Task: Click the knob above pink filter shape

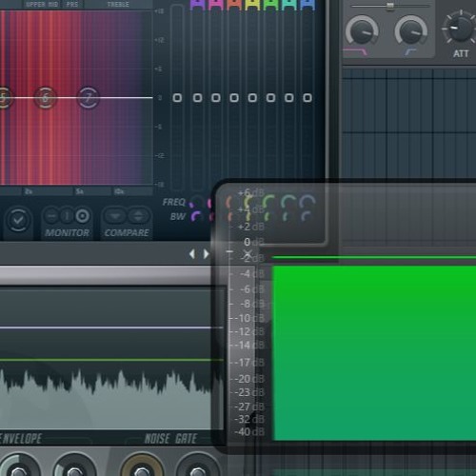Action: 362,31
